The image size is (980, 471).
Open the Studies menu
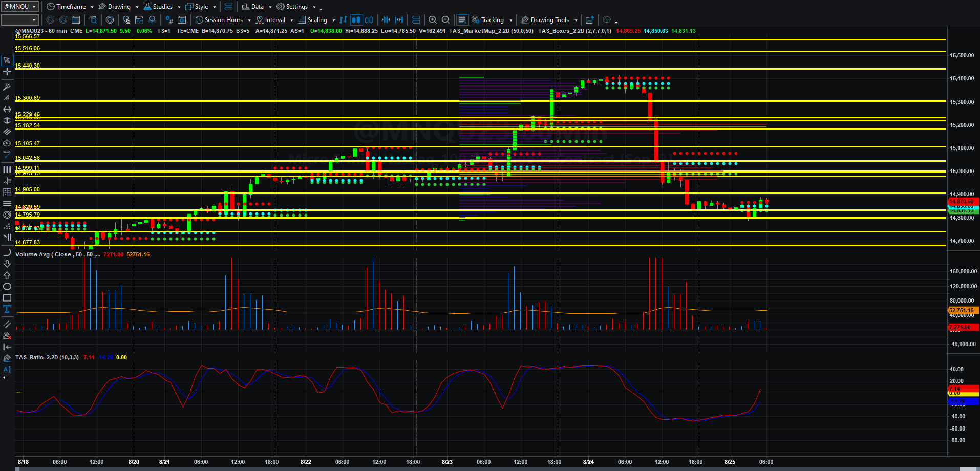click(162, 6)
